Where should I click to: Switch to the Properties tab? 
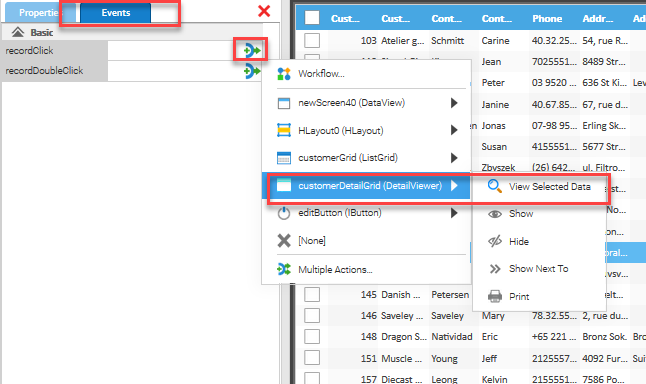pyautogui.click(x=40, y=13)
